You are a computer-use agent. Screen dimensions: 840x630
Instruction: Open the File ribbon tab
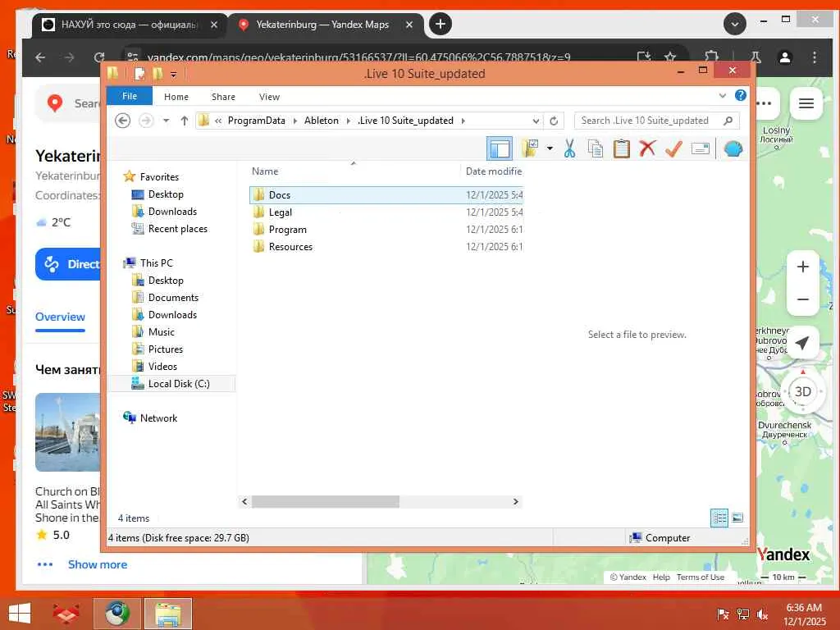(x=130, y=97)
